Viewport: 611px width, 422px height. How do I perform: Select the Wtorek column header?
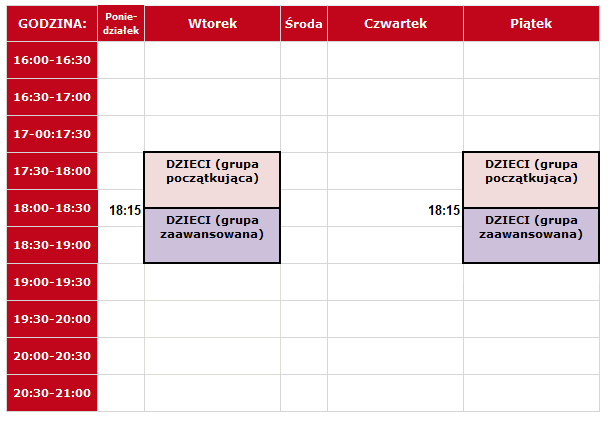click(x=212, y=23)
